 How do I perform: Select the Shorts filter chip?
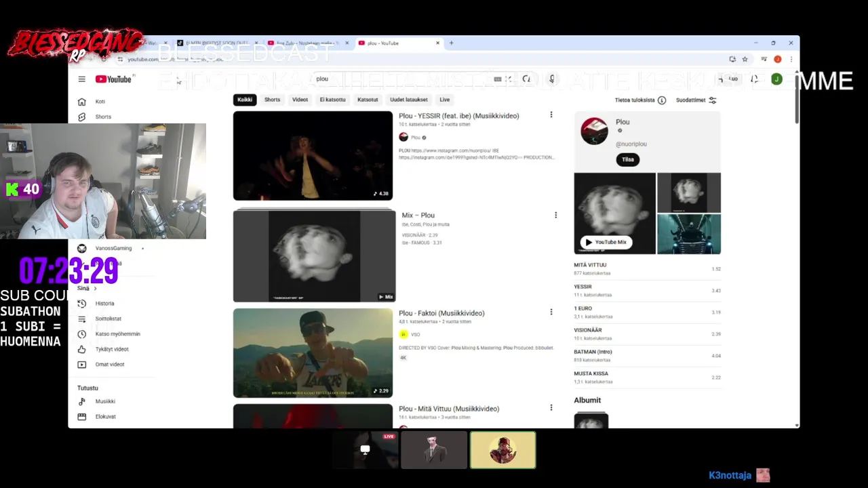[272, 100]
